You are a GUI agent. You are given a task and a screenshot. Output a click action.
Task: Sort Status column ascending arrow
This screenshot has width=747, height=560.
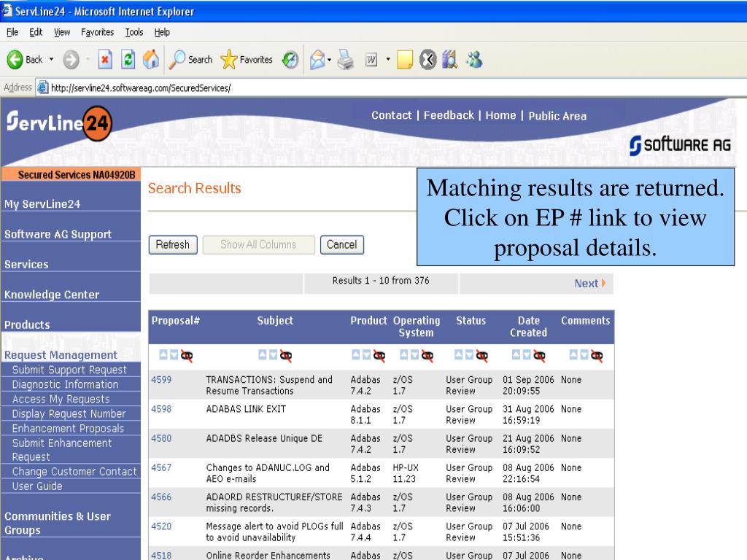tap(459, 355)
